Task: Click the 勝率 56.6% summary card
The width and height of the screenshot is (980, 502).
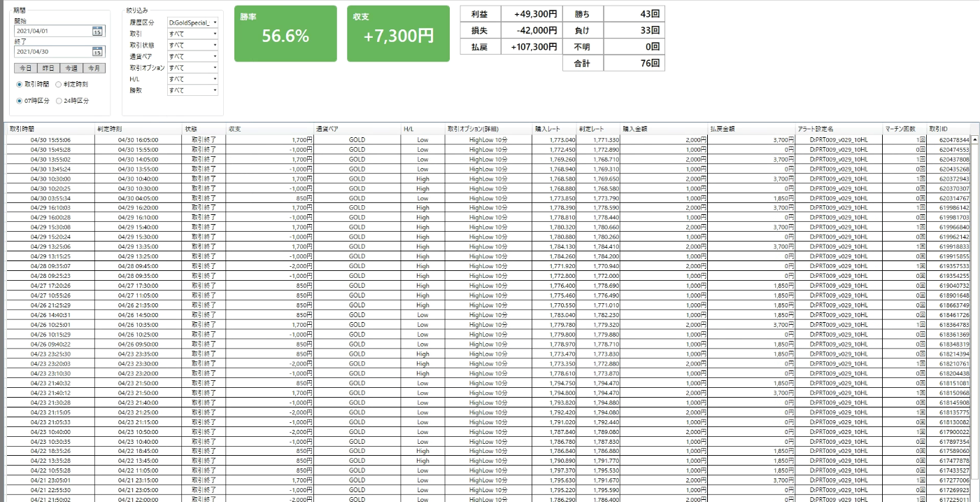Action: click(x=285, y=34)
